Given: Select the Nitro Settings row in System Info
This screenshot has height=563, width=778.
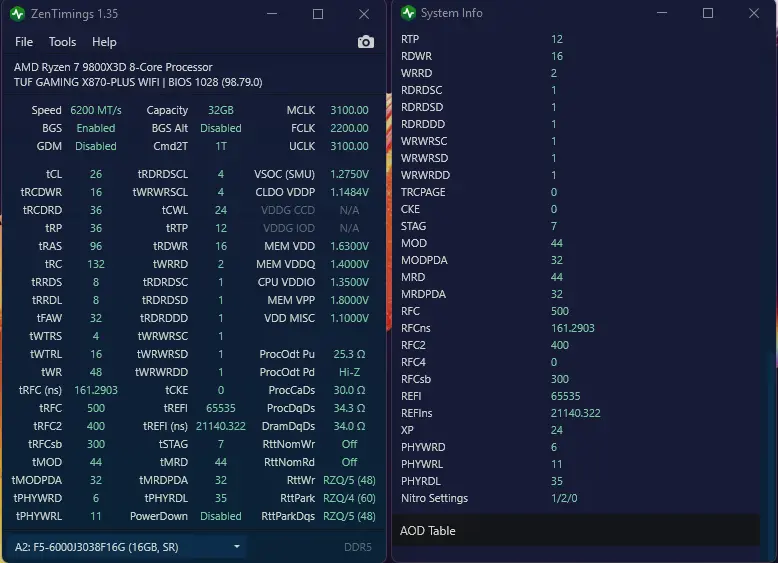Looking at the screenshot, I should 576,498.
